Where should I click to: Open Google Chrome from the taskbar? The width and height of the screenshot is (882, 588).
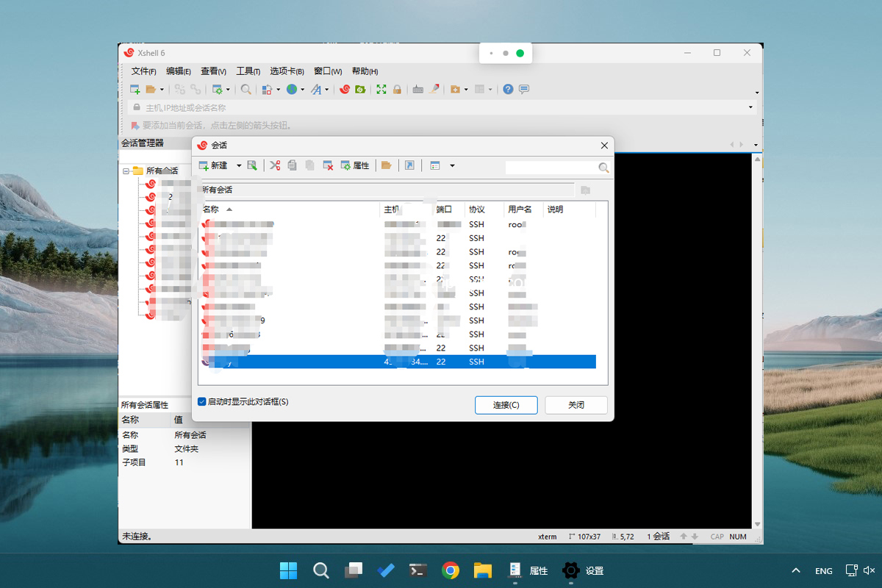click(x=451, y=570)
